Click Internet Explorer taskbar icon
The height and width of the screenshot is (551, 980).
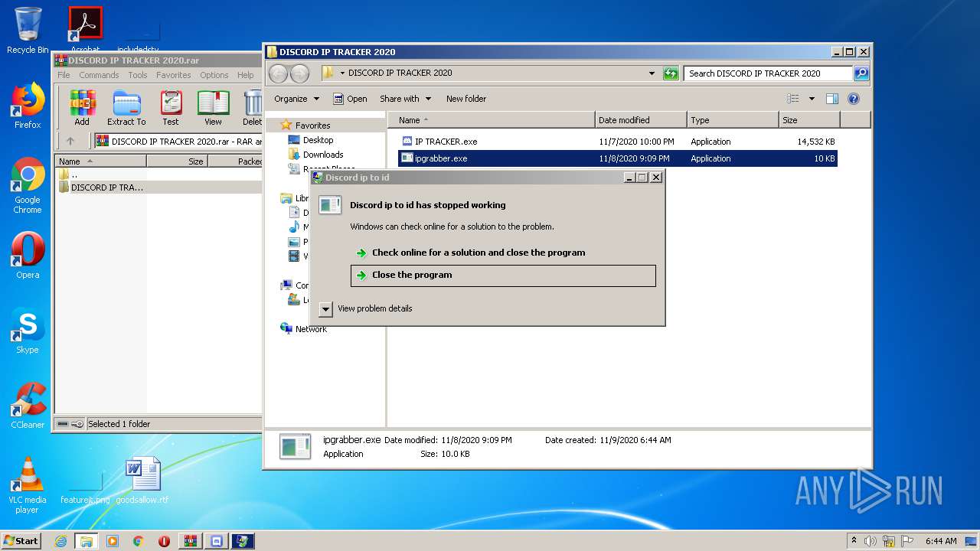pyautogui.click(x=60, y=541)
